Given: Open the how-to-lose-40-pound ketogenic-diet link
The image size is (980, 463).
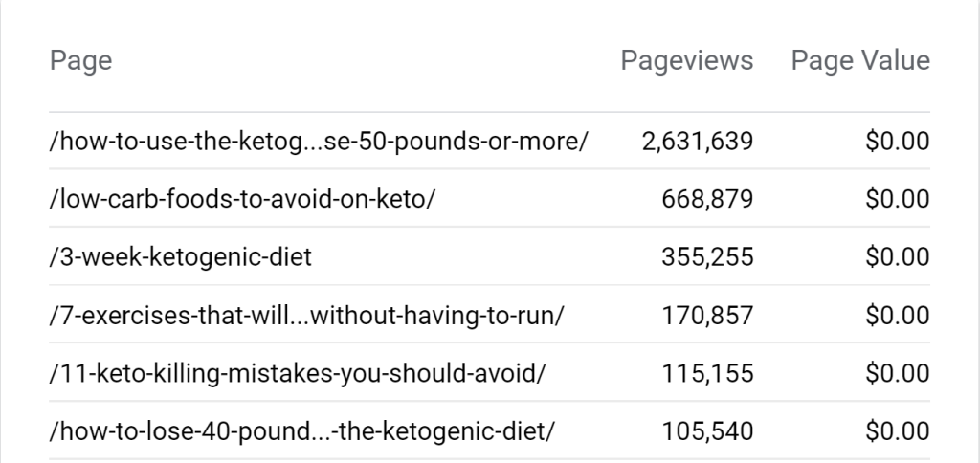Looking at the screenshot, I should pyautogui.click(x=301, y=431).
